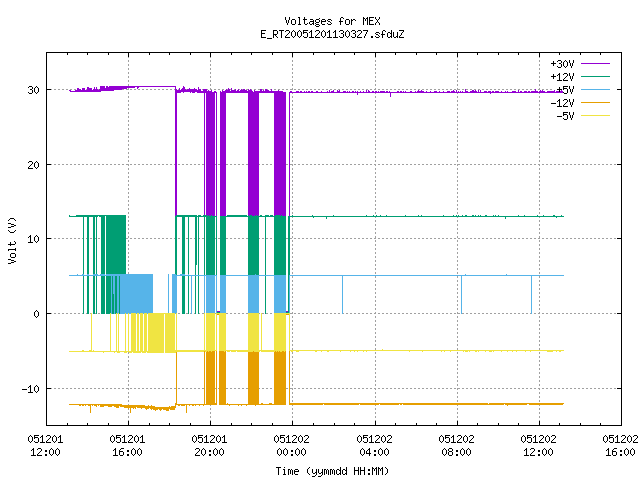Viewport: 640px width, 480px height.
Task: Click the yellow -5V legend line sample
Action: click(595, 116)
